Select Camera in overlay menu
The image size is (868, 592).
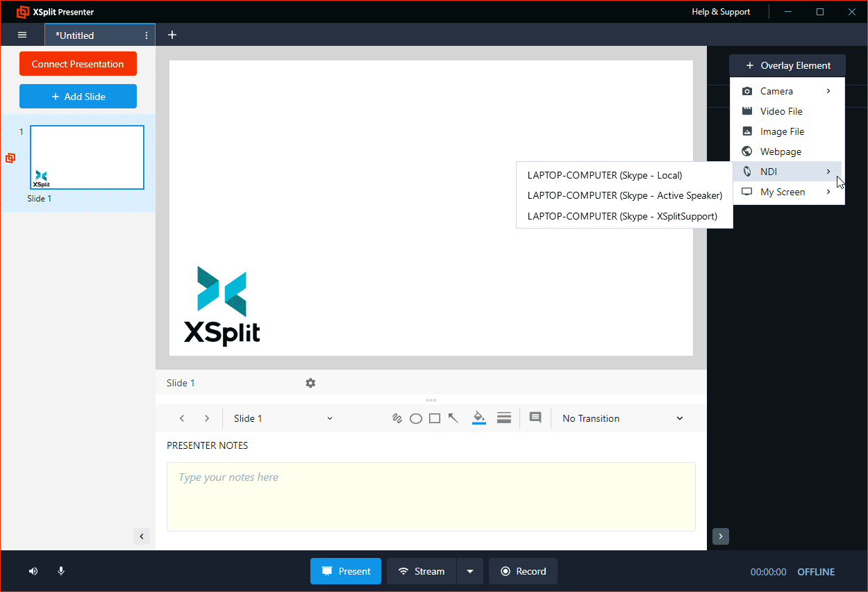click(788, 91)
